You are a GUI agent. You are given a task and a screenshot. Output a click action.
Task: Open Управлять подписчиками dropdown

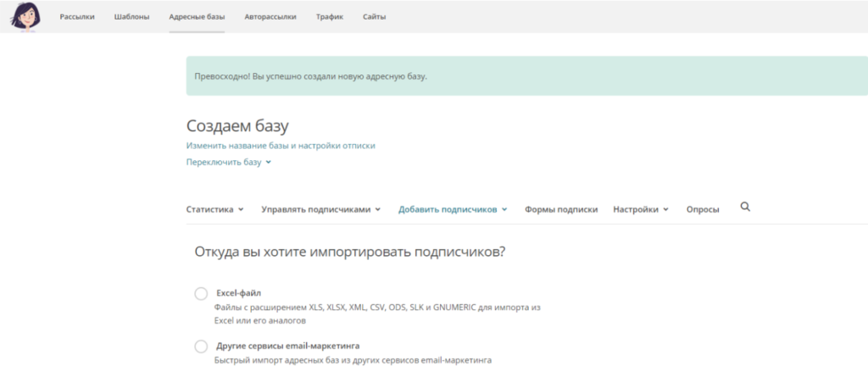pyautogui.click(x=321, y=210)
